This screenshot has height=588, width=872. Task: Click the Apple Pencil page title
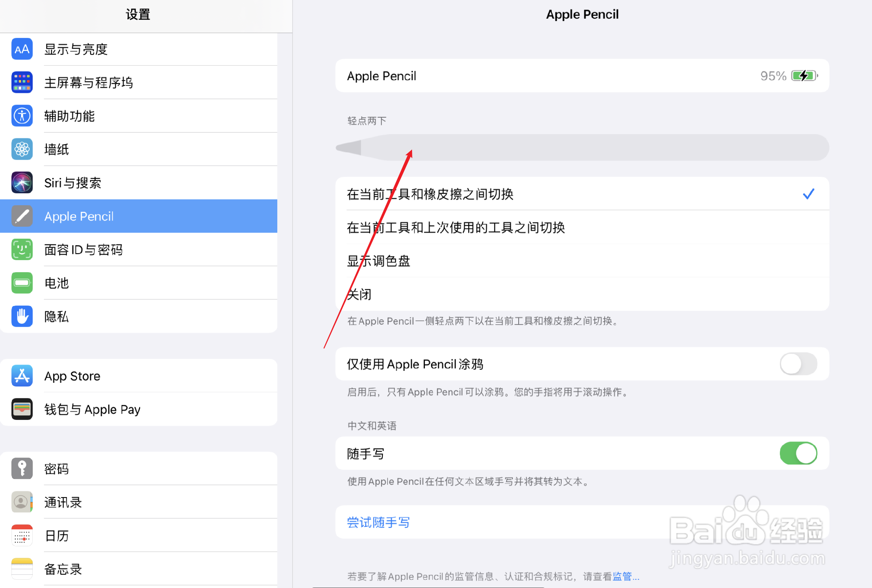[582, 14]
